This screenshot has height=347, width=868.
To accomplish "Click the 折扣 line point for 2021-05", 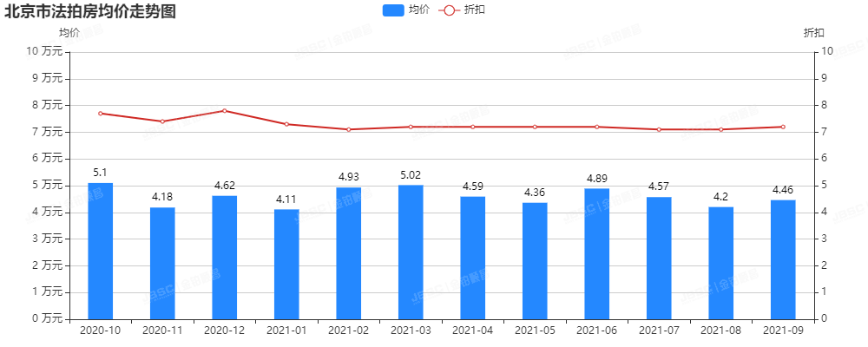I will pos(535,127).
